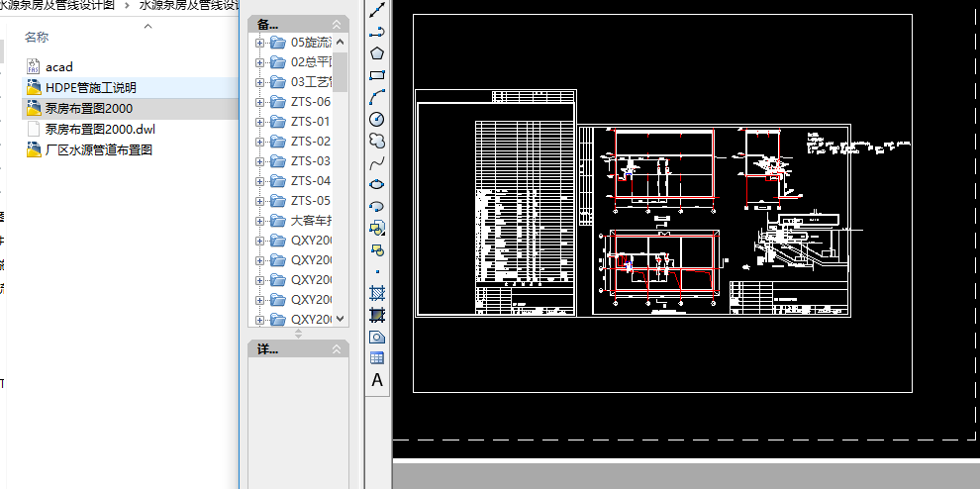This screenshot has height=489, width=980.
Task: Sort by the 名称 column header
Action: click(x=37, y=38)
